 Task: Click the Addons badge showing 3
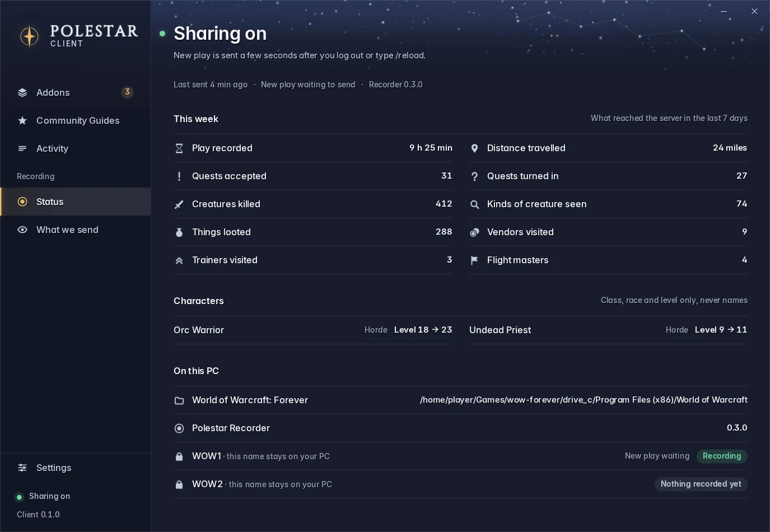(x=127, y=92)
